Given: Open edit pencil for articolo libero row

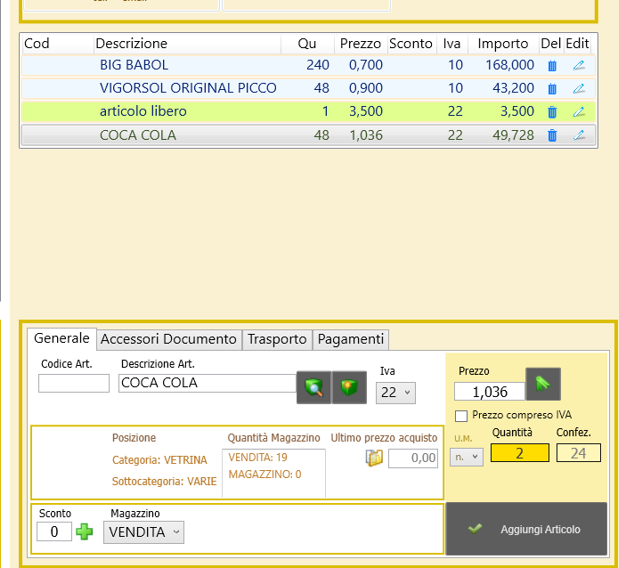Looking at the screenshot, I should click(579, 112).
